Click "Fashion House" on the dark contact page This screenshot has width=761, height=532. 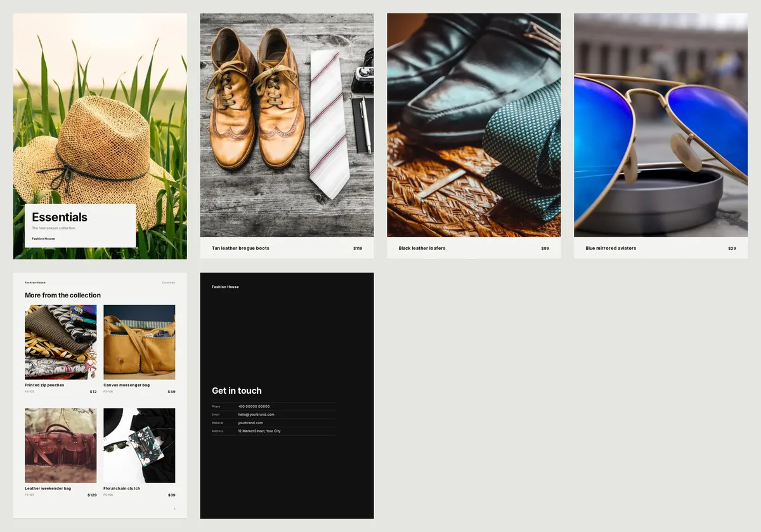(x=225, y=287)
